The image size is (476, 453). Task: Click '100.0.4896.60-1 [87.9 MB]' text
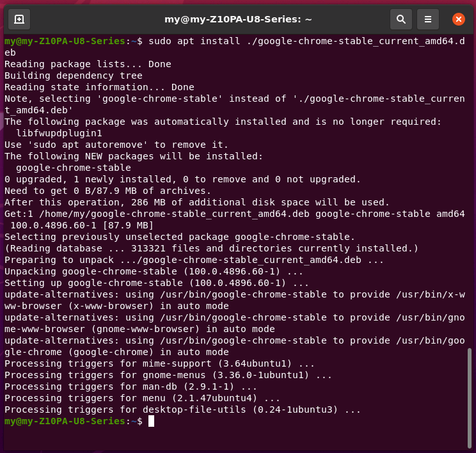(82, 226)
